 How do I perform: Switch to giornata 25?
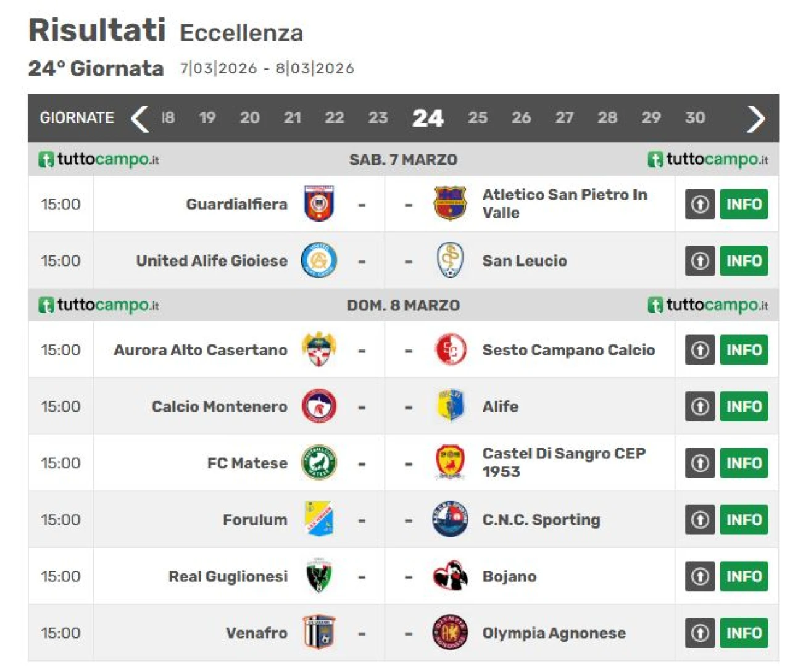point(478,118)
